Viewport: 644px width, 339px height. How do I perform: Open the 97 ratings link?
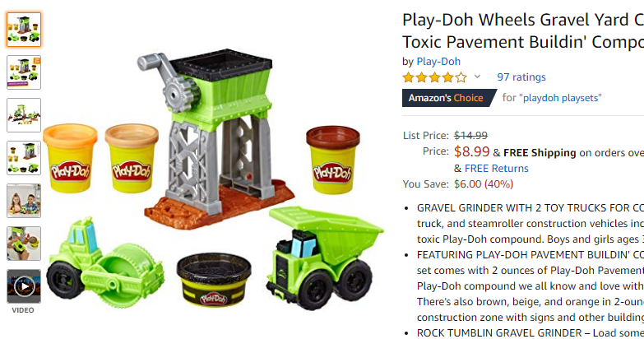click(x=521, y=77)
